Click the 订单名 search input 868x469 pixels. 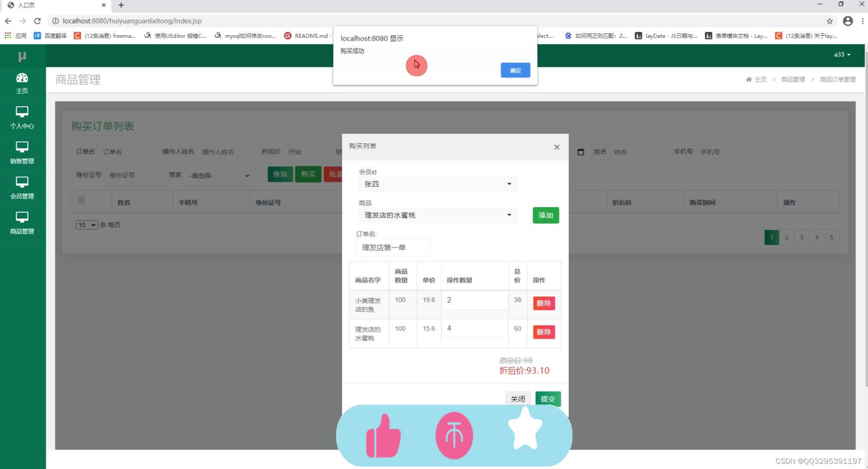click(x=127, y=152)
